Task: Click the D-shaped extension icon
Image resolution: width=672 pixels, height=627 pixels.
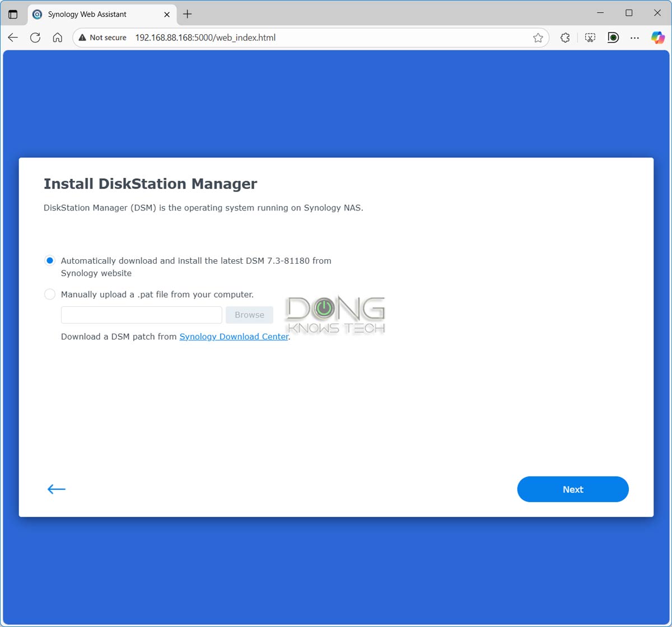Action: (x=613, y=38)
